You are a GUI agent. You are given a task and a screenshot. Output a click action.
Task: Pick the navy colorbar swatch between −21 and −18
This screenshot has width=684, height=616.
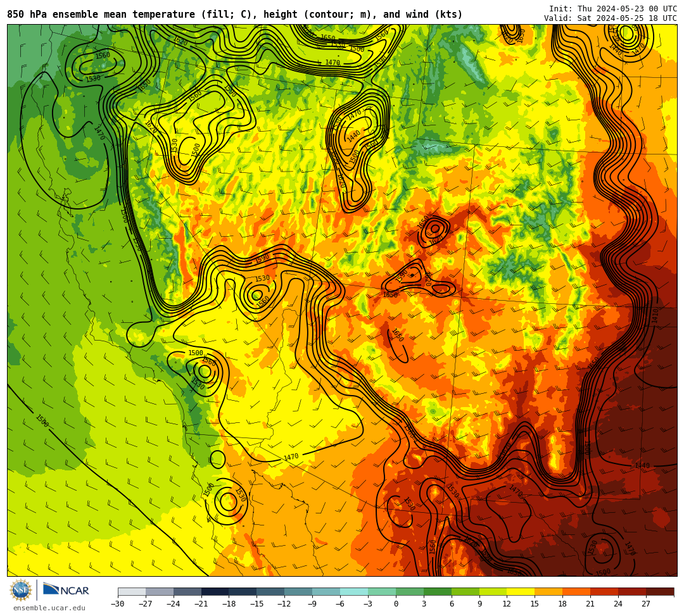(215, 591)
